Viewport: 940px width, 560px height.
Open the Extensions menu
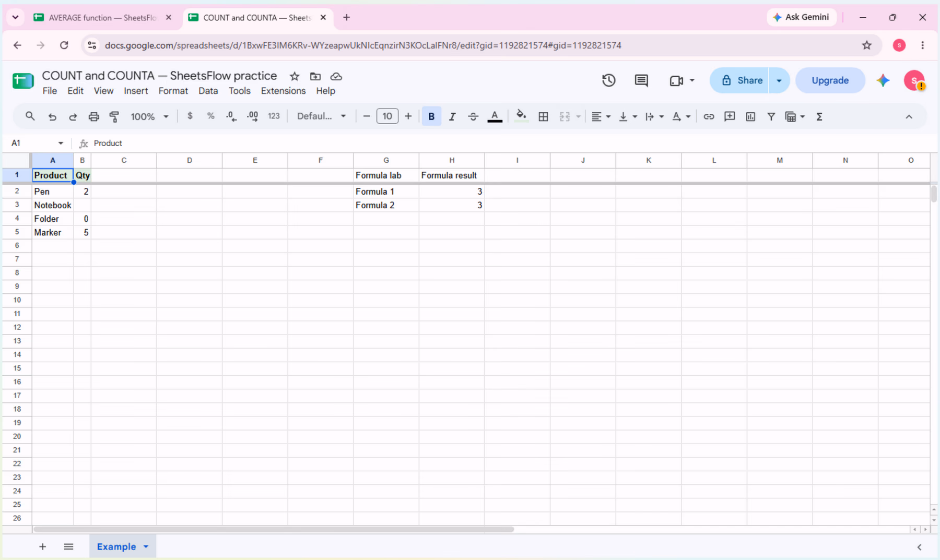click(x=283, y=91)
